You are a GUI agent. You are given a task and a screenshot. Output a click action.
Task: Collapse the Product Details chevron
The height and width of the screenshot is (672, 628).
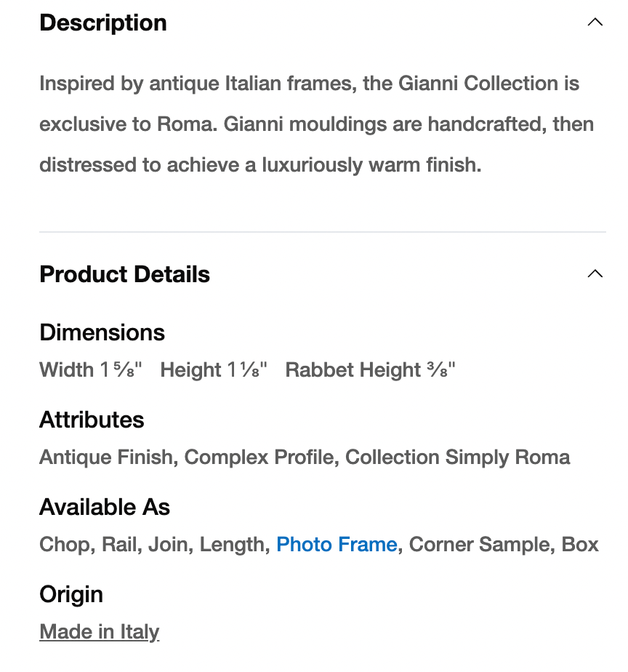click(x=595, y=274)
